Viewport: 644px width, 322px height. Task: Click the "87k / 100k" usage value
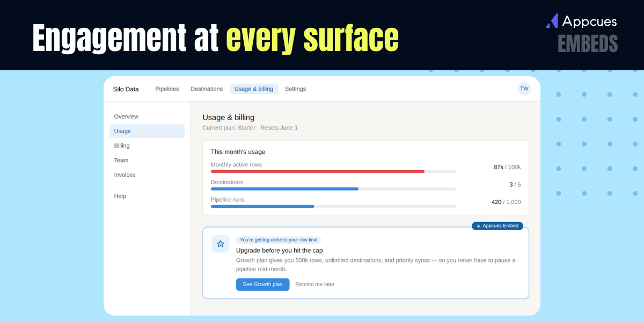click(x=507, y=167)
